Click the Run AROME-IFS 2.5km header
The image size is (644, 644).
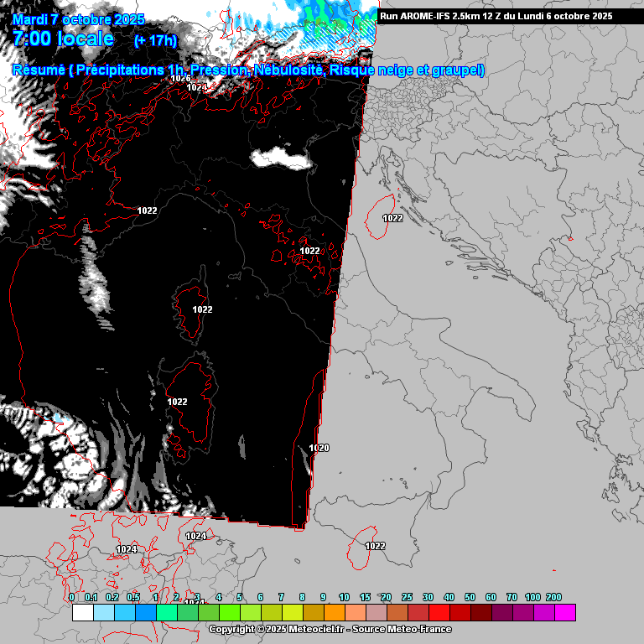pos(496,16)
